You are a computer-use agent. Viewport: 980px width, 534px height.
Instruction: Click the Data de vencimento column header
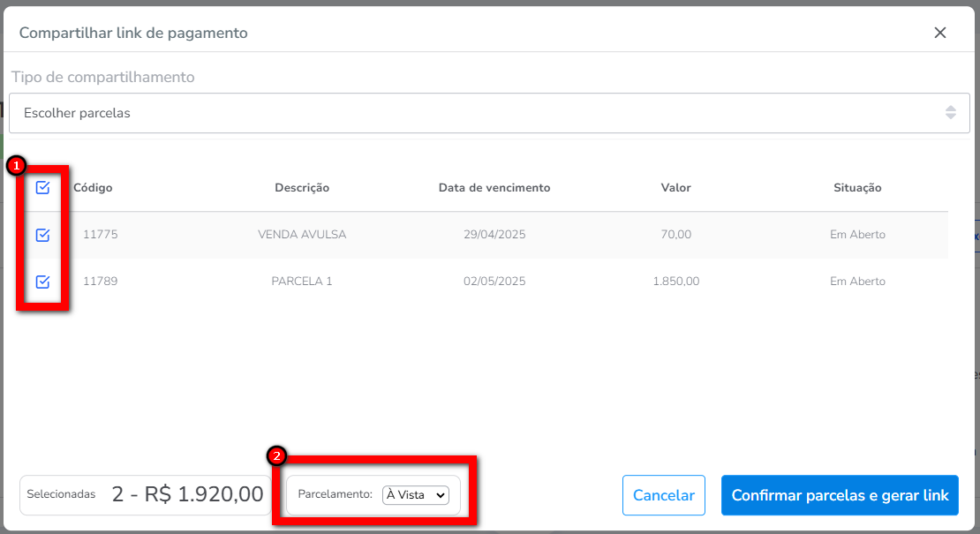coord(494,188)
